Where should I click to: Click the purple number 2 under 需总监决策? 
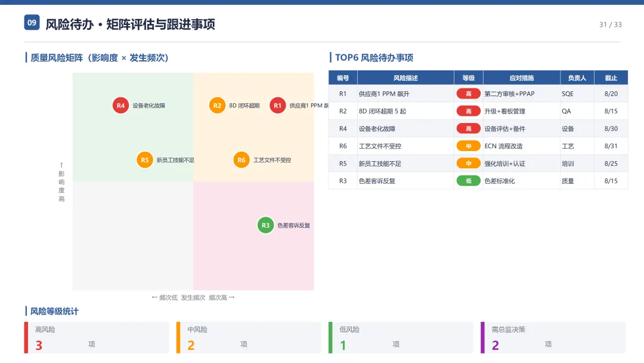point(496,345)
